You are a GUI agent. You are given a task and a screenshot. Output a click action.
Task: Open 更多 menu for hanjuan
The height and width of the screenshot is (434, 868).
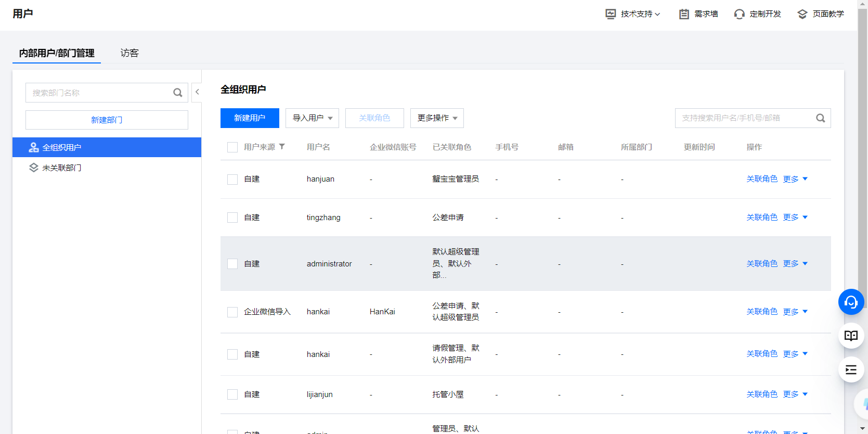coord(795,179)
